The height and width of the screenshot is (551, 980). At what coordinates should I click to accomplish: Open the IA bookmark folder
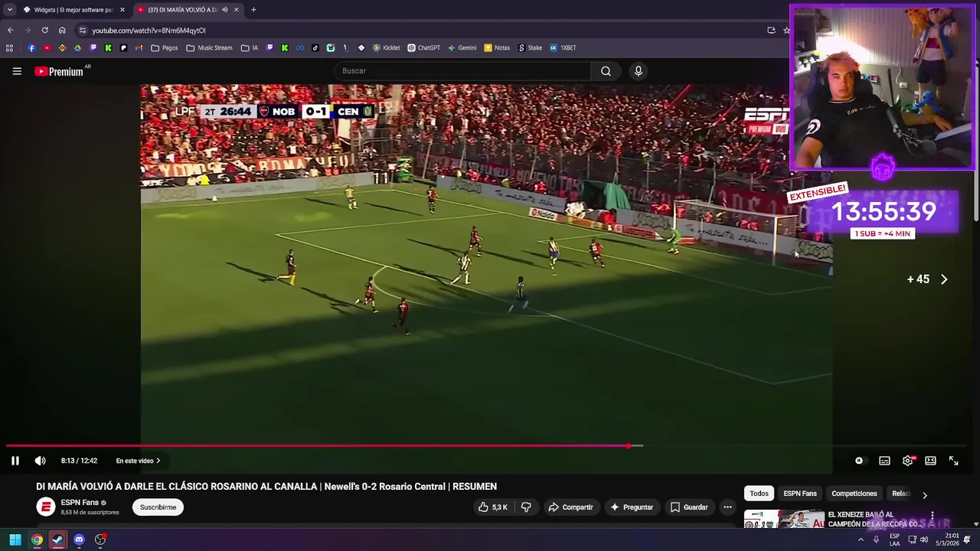250,47
